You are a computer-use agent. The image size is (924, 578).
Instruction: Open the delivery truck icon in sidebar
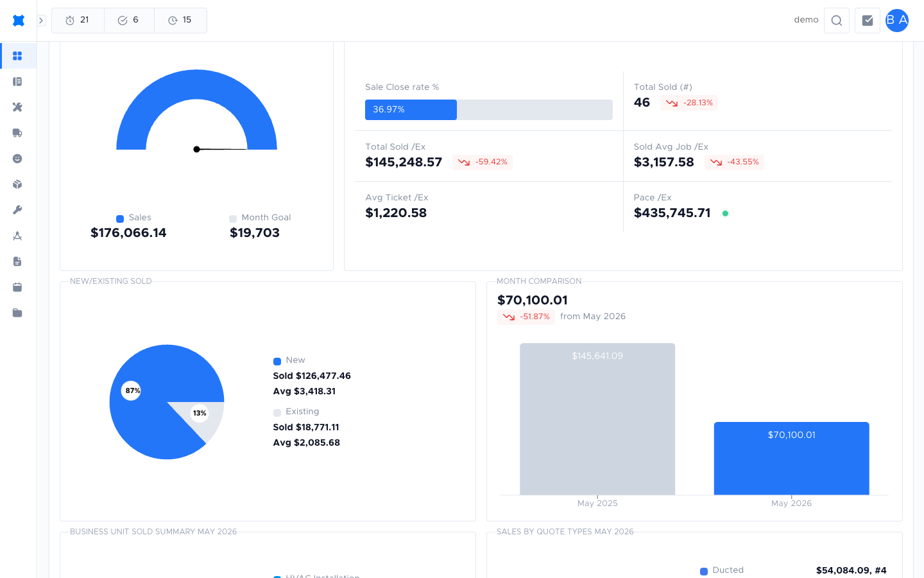tap(17, 133)
